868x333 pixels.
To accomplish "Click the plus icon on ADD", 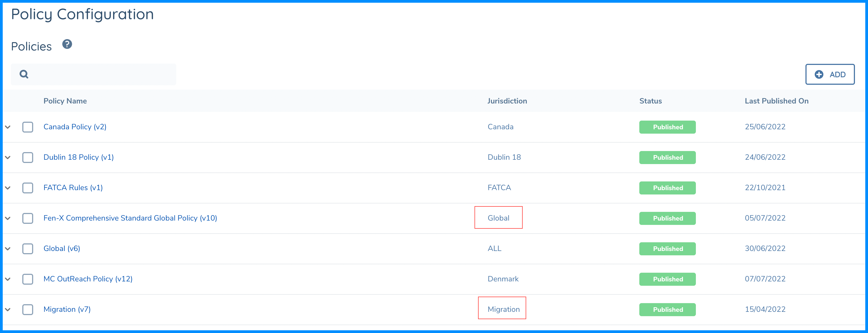I will [x=819, y=74].
